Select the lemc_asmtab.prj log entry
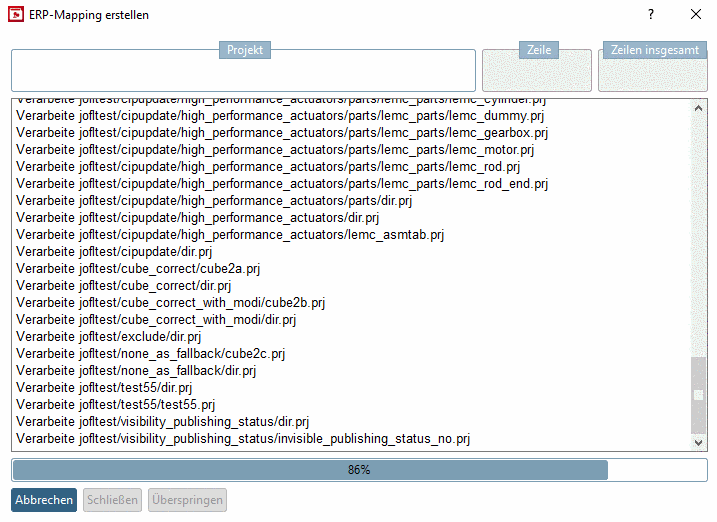Image resolution: width=717 pixels, height=522 pixels. click(230, 235)
